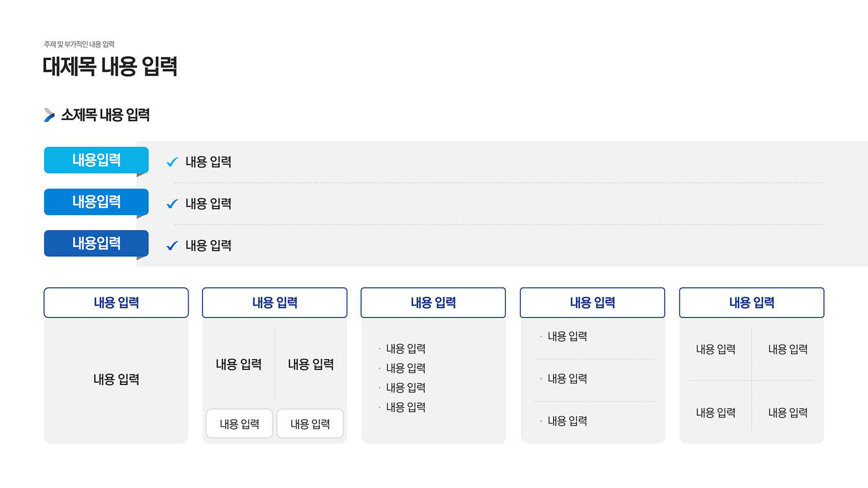The height and width of the screenshot is (488, 868).
Task: Select the light cyan 내용입력 label
Action: 96,160
